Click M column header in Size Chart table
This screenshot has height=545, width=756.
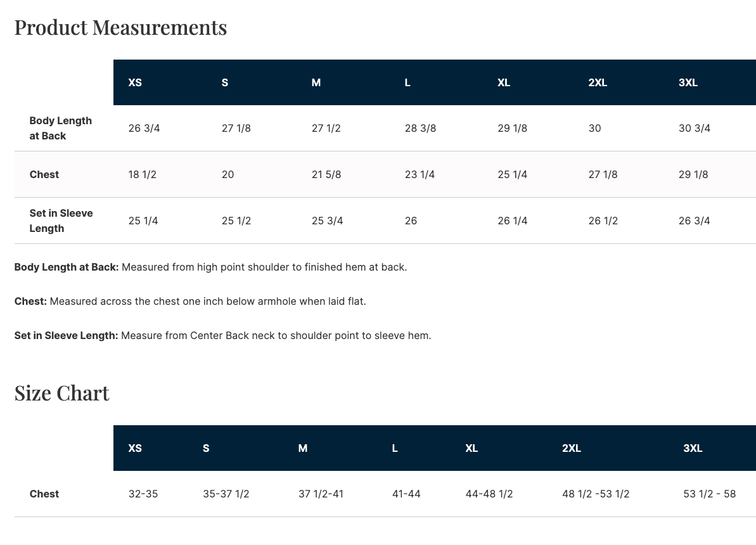point(303,449)
